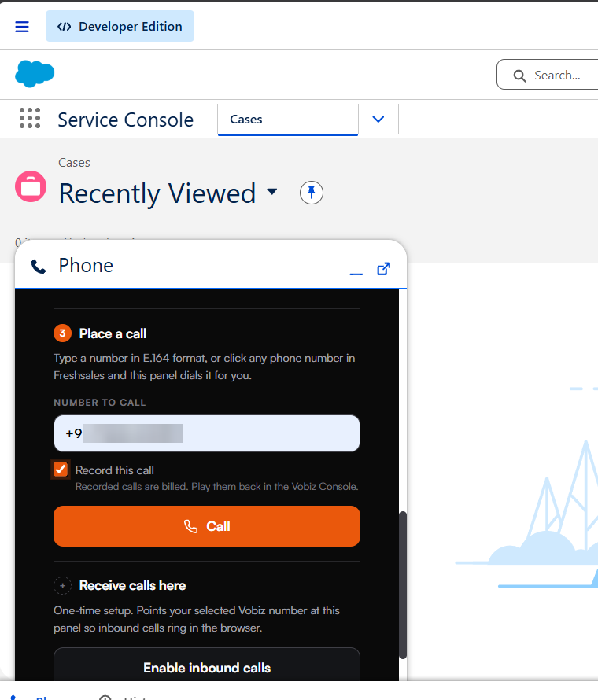Screen dimensions: 598x700
Task: Select the Cases navigation tab
Action: [288, 120]
